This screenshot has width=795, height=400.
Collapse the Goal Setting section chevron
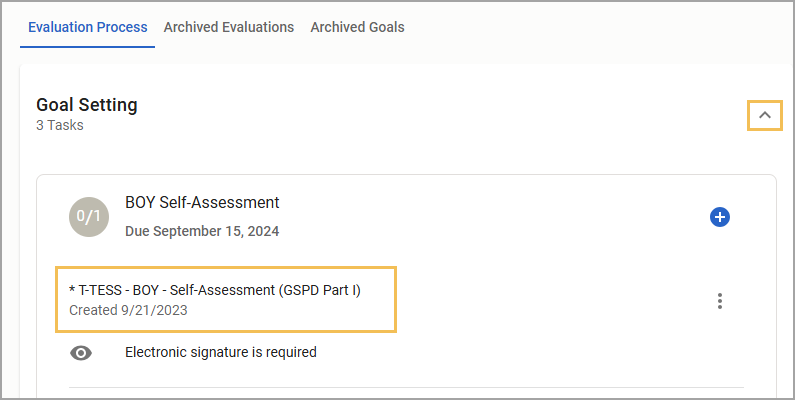click(x=765, y=115)
